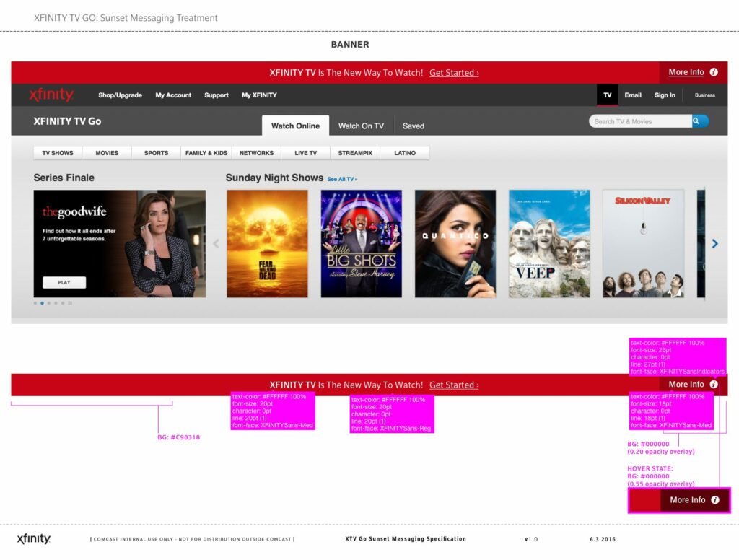This screenshot has height=560, width=739.
Task: Go to Support in the top navigation
Action: (217, 95)
